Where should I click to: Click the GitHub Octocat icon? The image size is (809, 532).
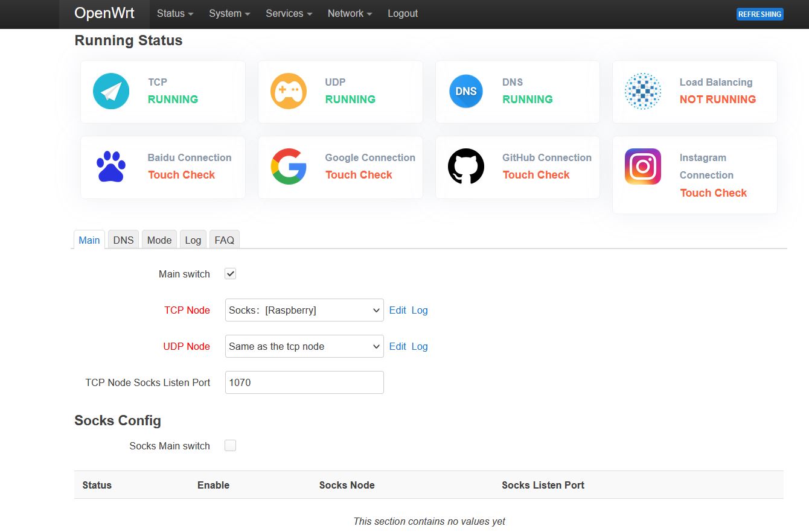465,166
